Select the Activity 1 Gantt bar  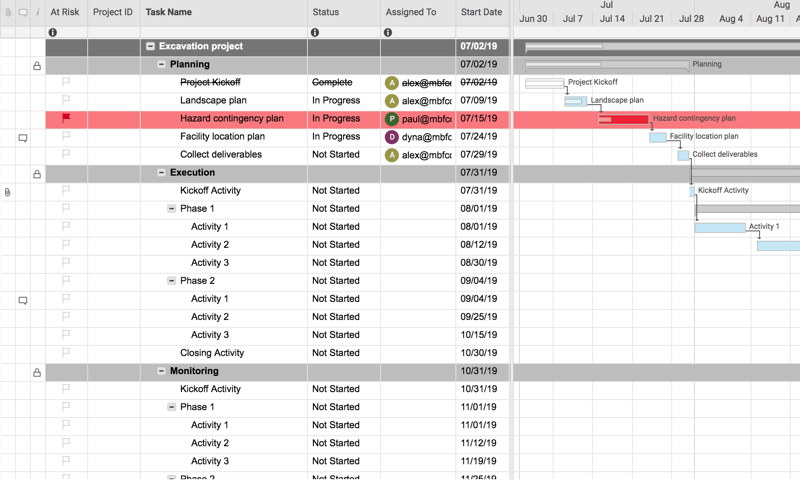point(720,228)
